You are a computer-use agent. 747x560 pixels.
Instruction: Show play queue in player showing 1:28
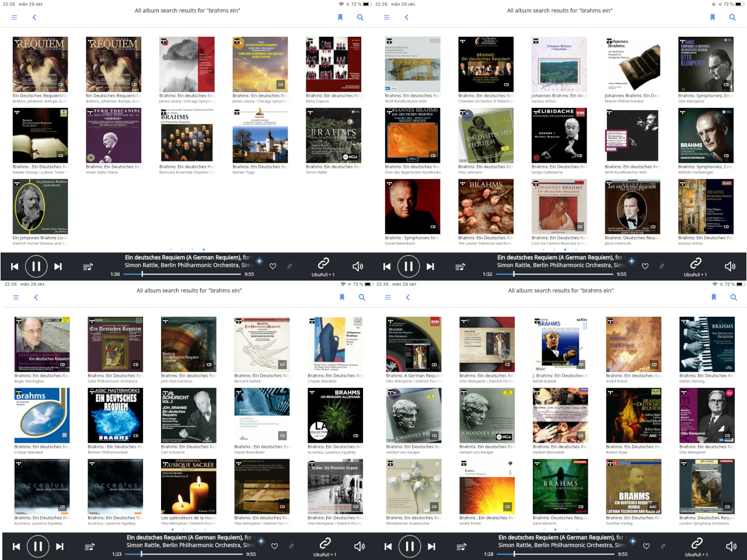tap(461, 547)
